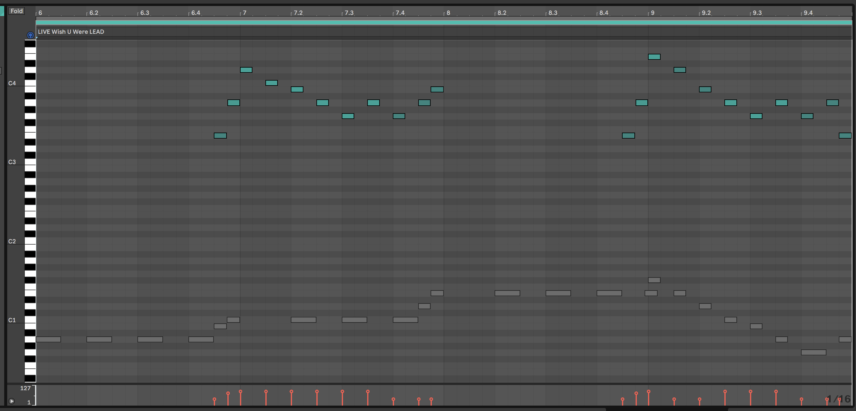The width and height of the screenshot is (856, 411).
Task: Select the LIVE Wish U Were LEAD clip title
Action: tap(71, 32)
